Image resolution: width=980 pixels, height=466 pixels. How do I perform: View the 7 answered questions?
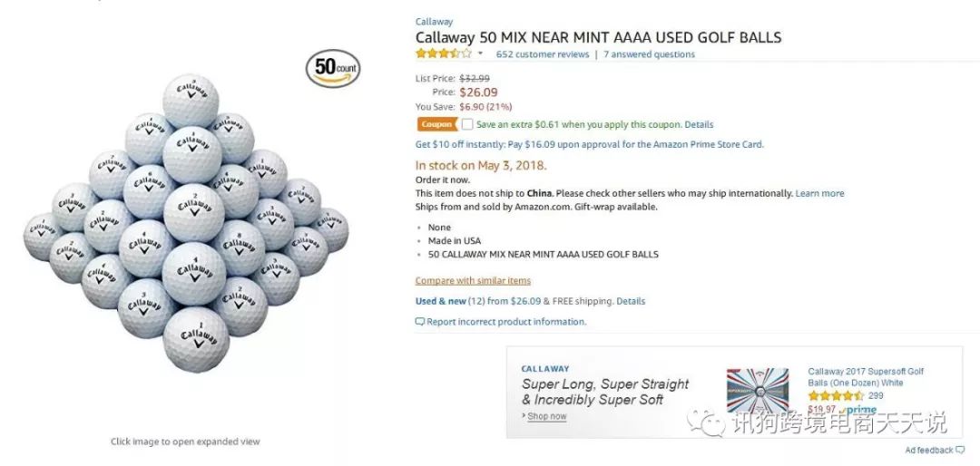[x=649, y=54]
